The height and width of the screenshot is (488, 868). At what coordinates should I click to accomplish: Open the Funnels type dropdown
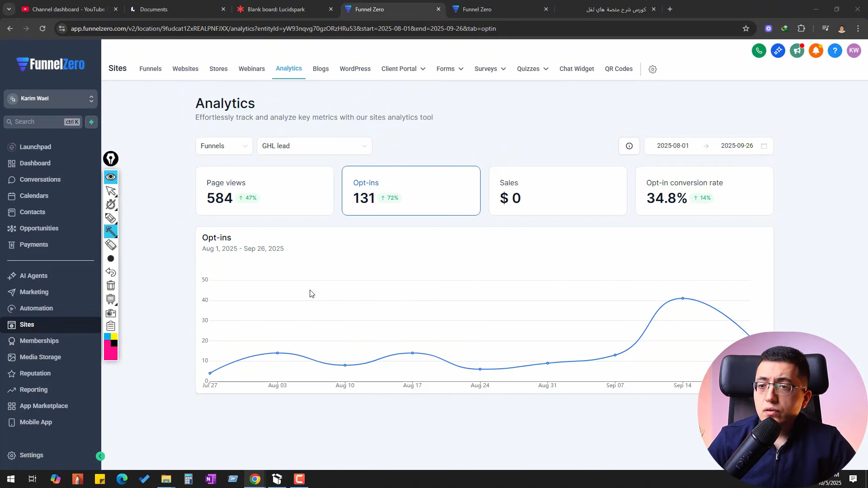(x=224, y=146)
